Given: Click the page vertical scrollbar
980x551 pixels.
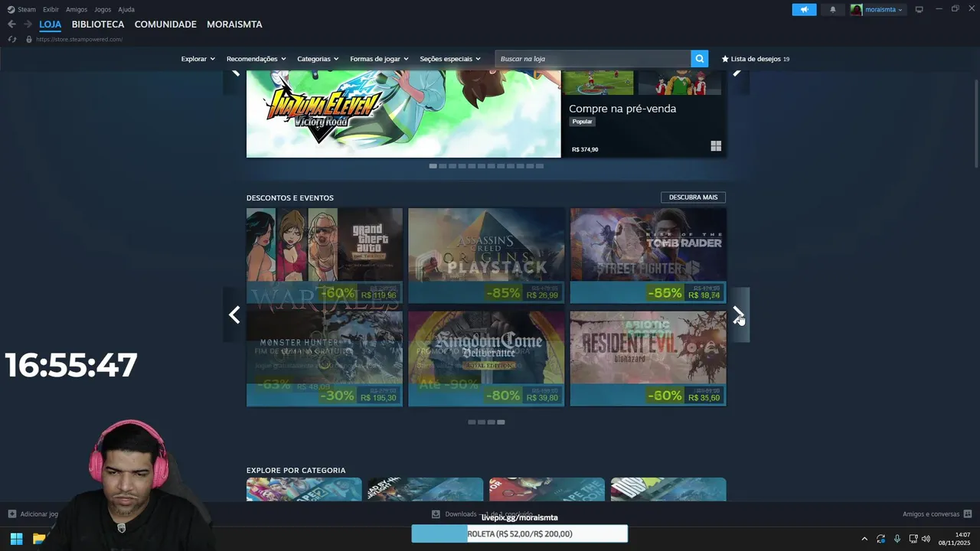Looking at the screenshot, I should pyautogui.click(x=975, y=122).
